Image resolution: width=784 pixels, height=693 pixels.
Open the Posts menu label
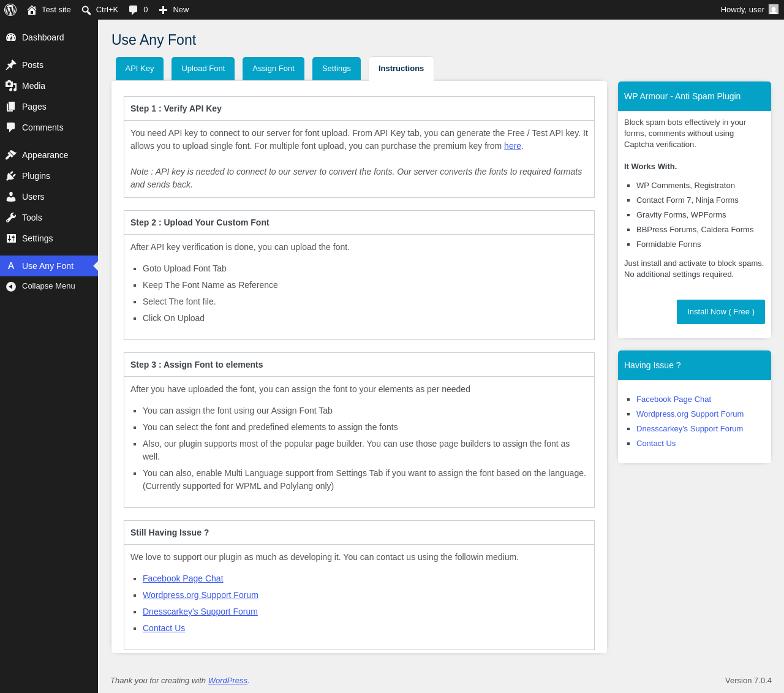click(32, 65)
